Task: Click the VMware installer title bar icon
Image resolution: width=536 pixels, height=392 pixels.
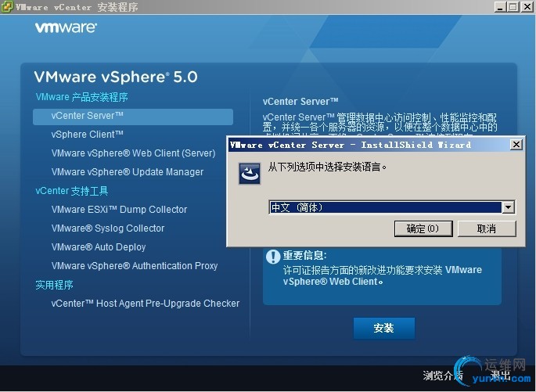Action: 7,6
